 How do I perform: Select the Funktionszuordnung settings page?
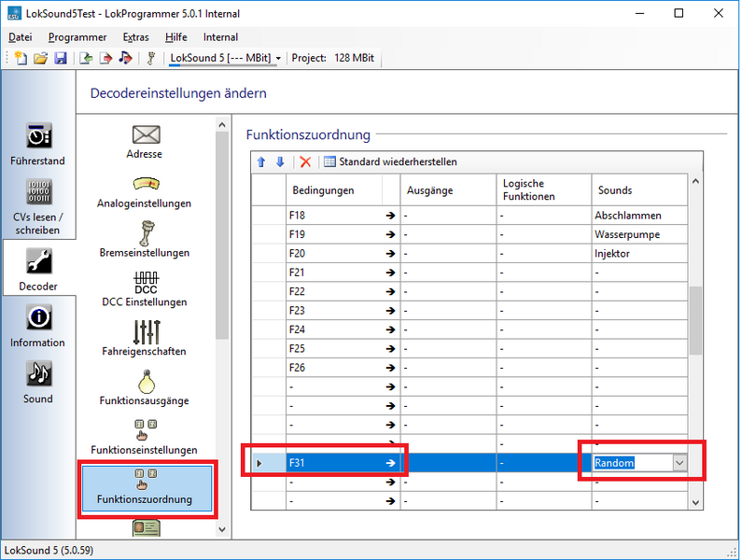coord(147,488)
